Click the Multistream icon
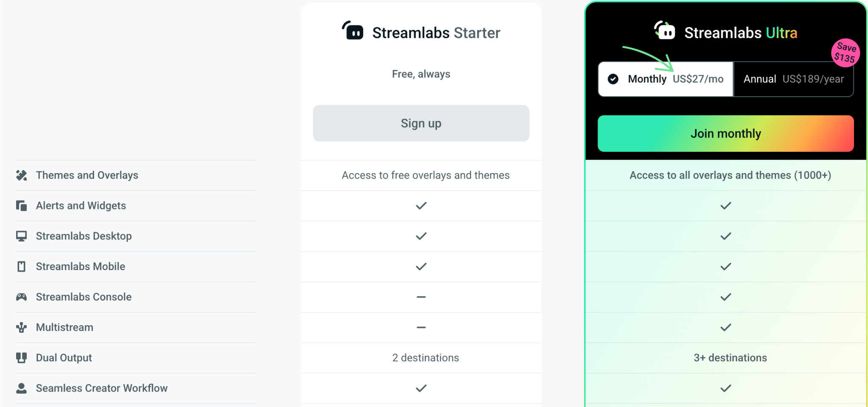This screenshot has height=407, width=868. pyautogui.click(x=21, y=327)
